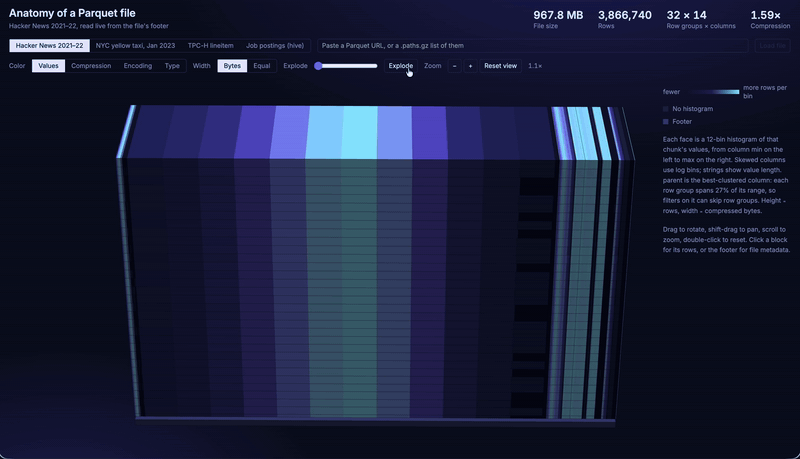Click the Explode button
The image size is (800, 459).
401,66
